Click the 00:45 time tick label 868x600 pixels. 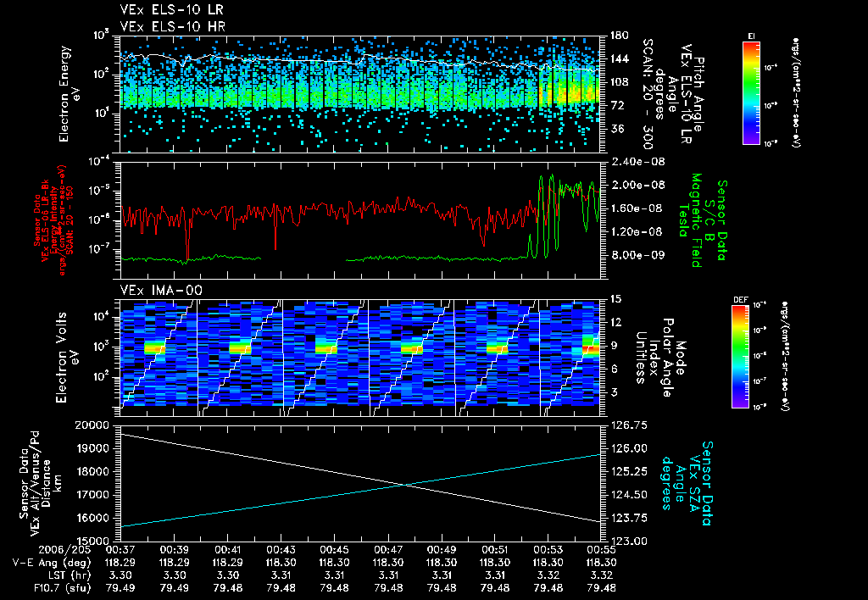point(334,550)
